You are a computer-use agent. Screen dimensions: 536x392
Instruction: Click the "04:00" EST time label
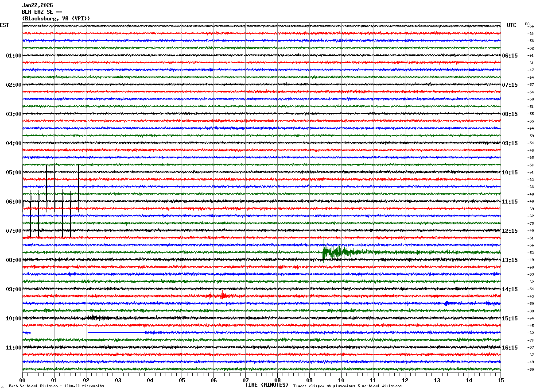pyautogui.click(x=13, y=143)
